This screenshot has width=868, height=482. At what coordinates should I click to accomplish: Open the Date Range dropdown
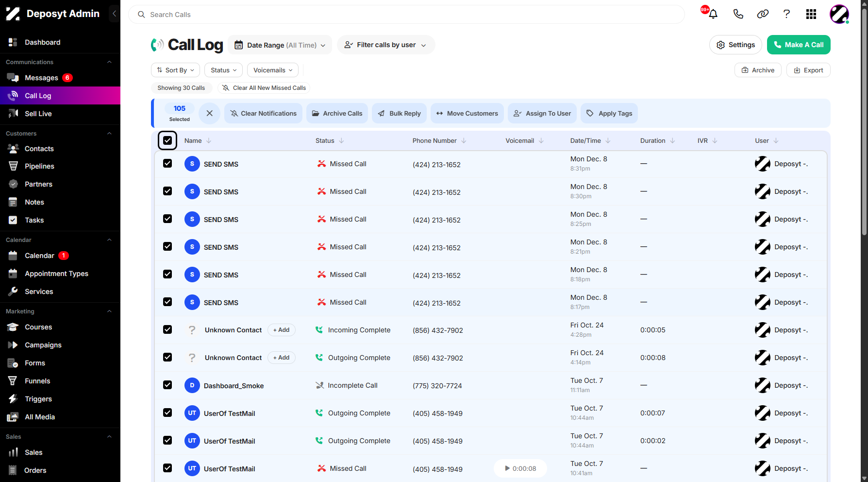[x=280, y=45]
